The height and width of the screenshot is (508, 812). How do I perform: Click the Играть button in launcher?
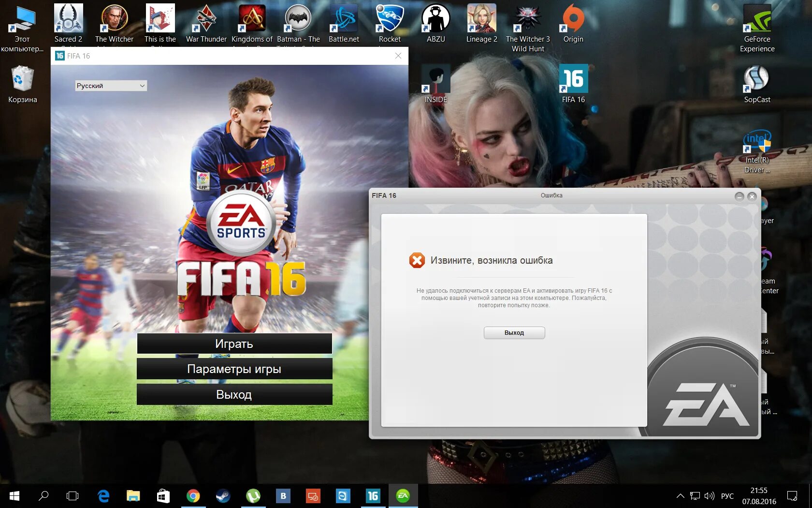[x=234, y=344]
